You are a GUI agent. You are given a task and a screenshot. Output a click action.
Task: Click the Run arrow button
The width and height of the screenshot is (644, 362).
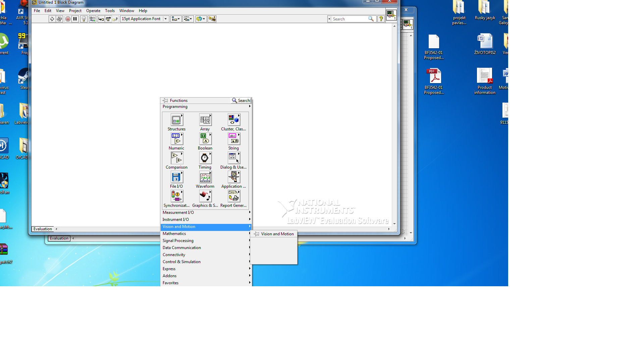coord(52,19)
